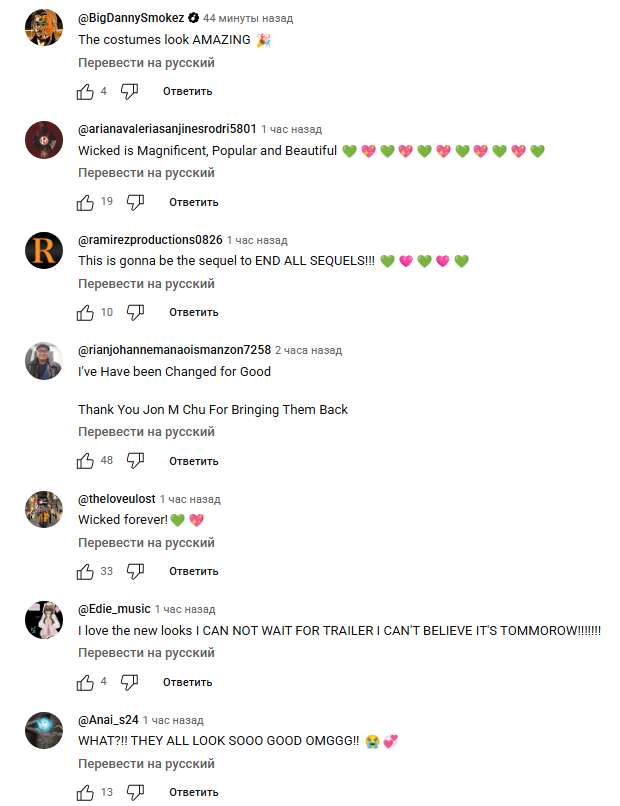Open the ramirezproductions0826 channel avatar
The image size is (620, 806).
pos(44,250)
